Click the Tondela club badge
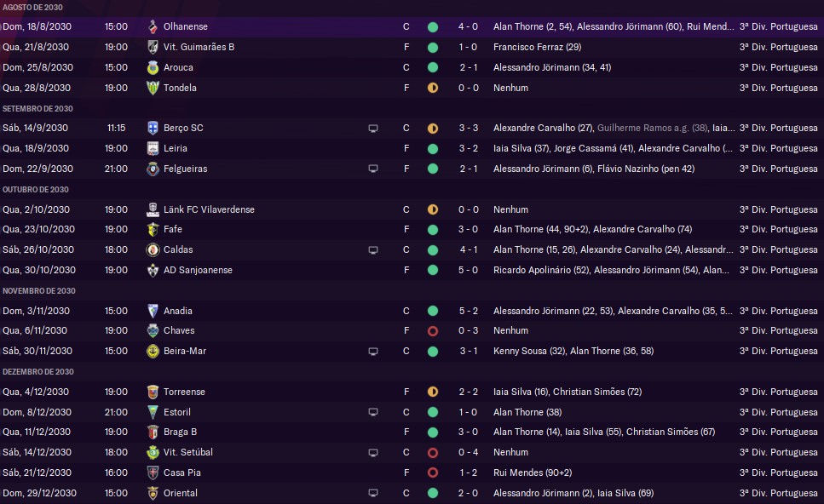 tap(153, 88)
